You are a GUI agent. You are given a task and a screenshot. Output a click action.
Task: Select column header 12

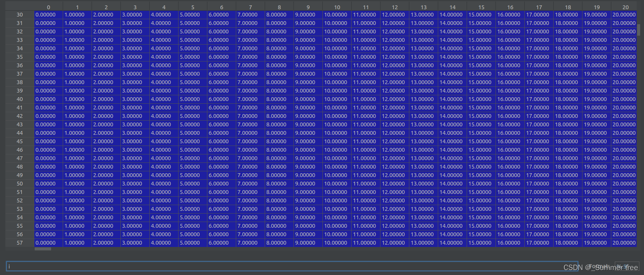[x=395, y=7]
